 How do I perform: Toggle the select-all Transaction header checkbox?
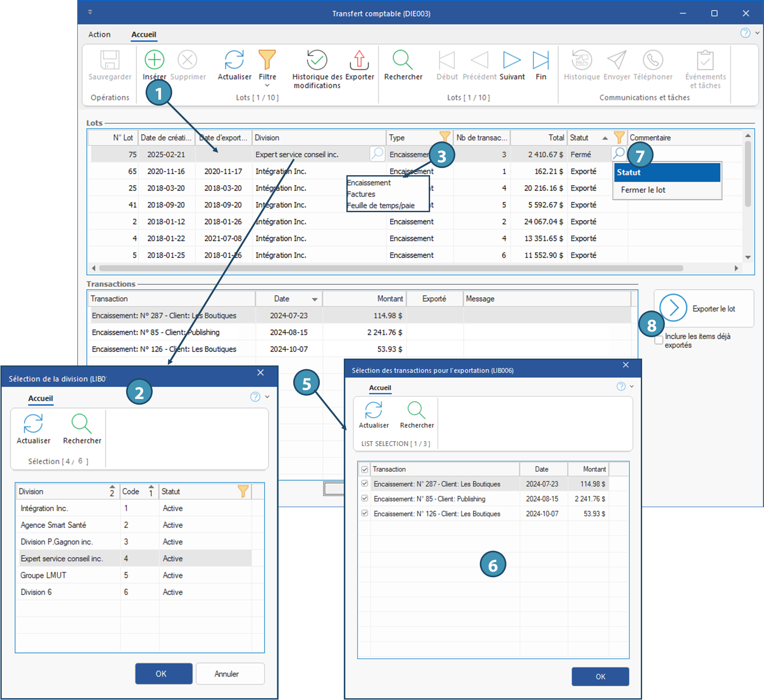[x=365, y=469]
